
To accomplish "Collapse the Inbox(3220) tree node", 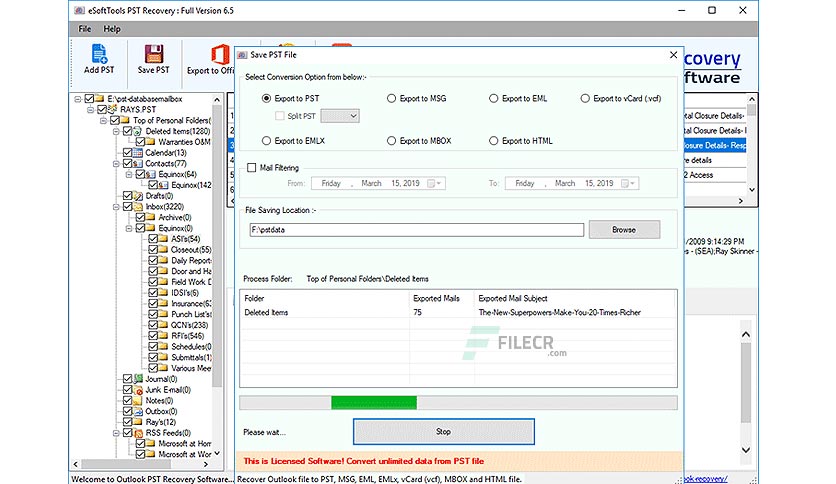I will (x=116, y=206).
